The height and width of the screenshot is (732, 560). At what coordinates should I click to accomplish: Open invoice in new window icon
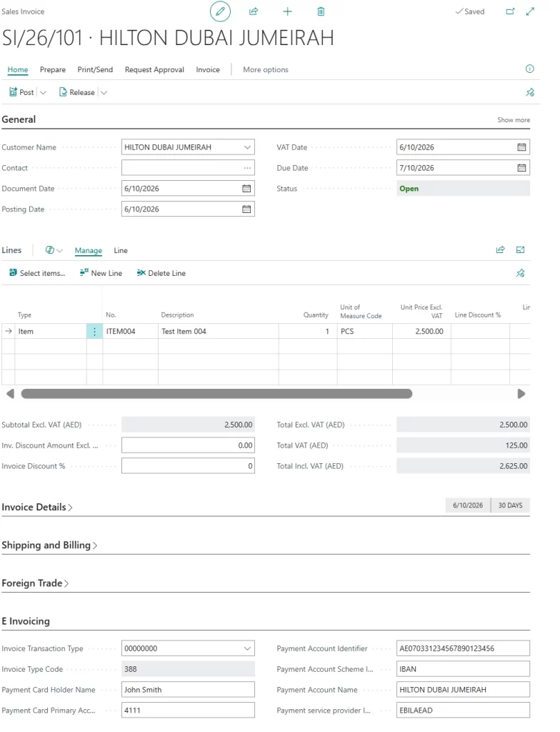coord(510,11)
